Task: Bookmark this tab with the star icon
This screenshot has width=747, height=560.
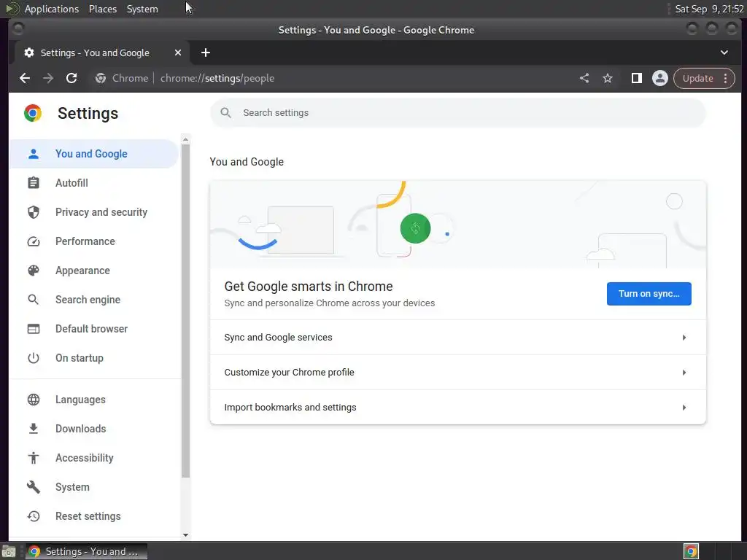Action: (608, 78)
